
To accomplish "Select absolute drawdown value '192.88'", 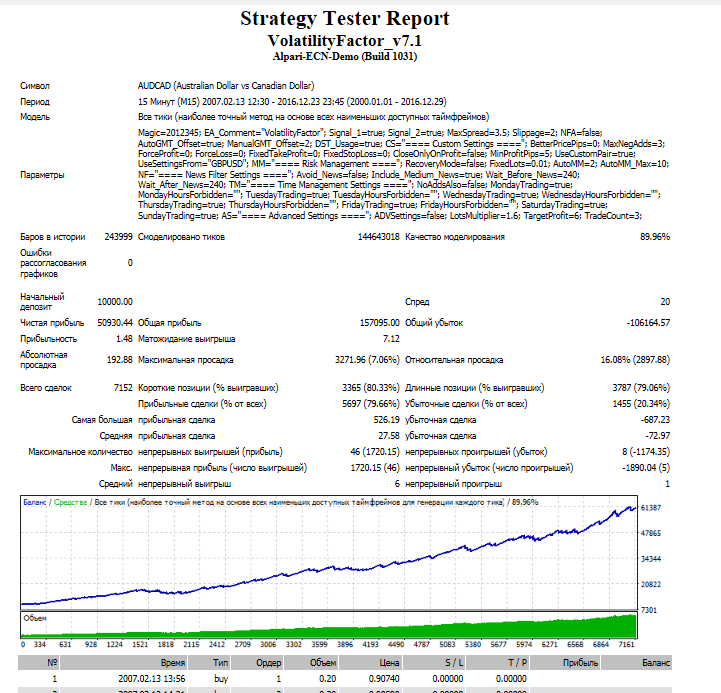I will (x=120, y=360).
